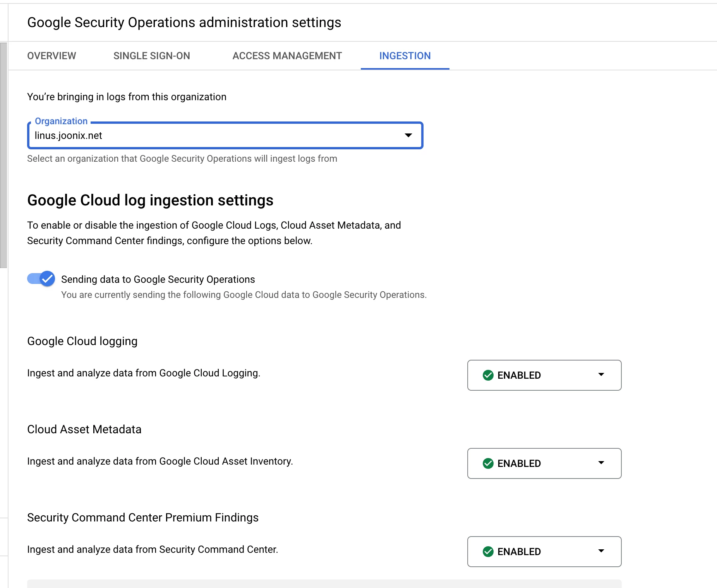
Task: Open the Google Cloud logging ENABLED dropdown
Action: tap(544, 375)
